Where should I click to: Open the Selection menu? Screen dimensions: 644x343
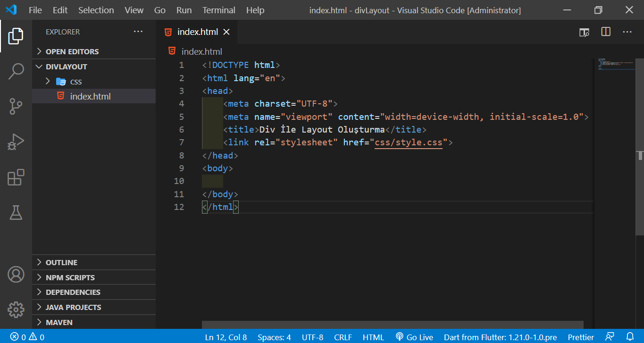(x=96, y=10)
